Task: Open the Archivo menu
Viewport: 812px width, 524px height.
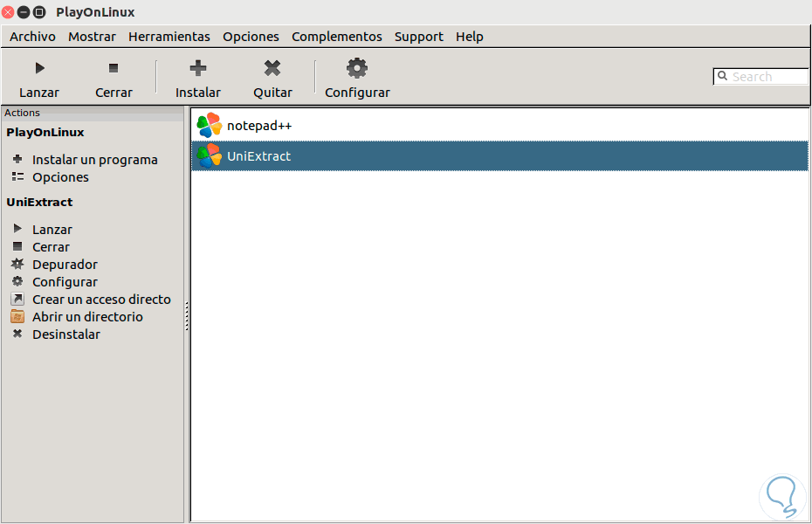Action: [x=32, y=37]
